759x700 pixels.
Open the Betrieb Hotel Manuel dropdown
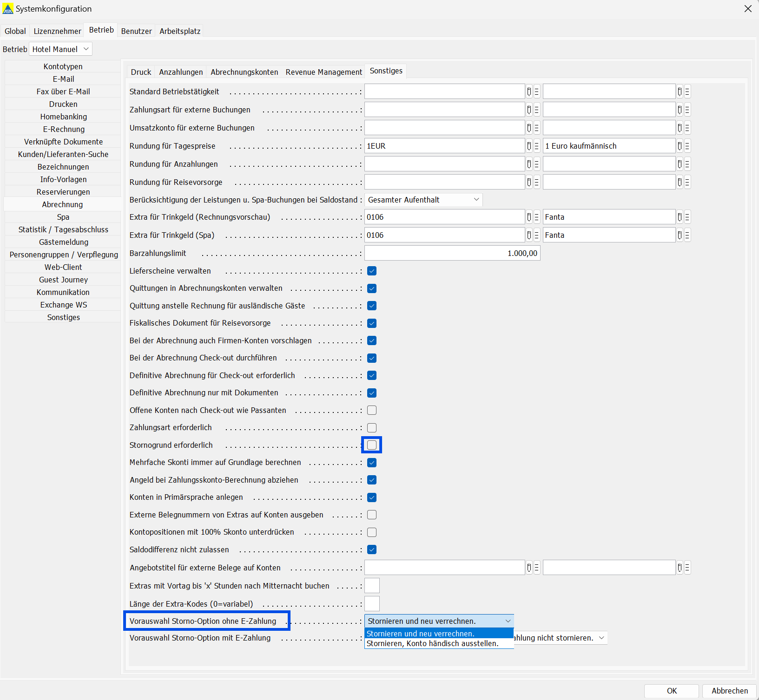(60, 49)
